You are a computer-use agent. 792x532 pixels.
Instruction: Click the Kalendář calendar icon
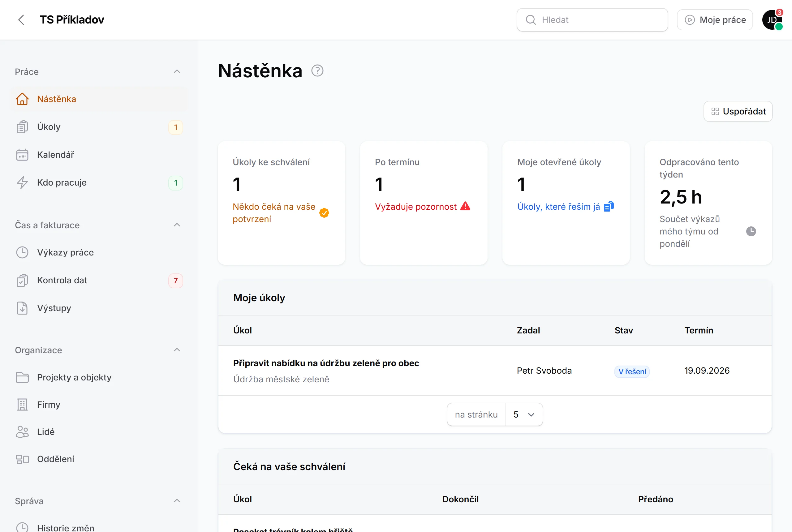click(x=22, y=155)
